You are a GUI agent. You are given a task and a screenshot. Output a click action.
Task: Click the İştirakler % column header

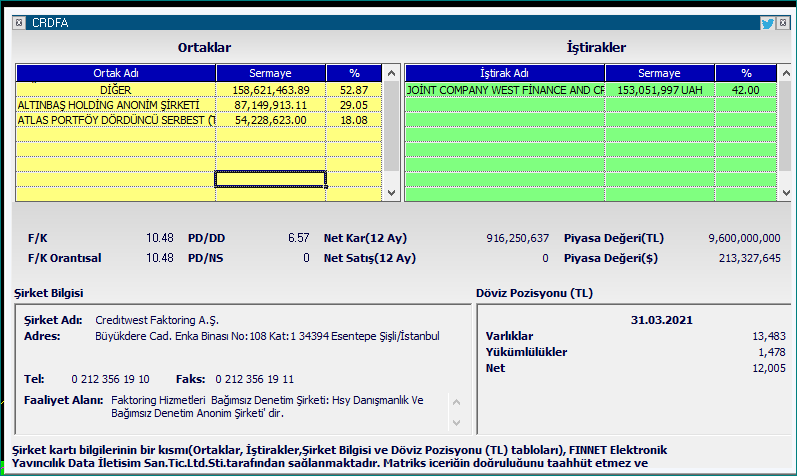pyautogui.click(x=746, y=73)
